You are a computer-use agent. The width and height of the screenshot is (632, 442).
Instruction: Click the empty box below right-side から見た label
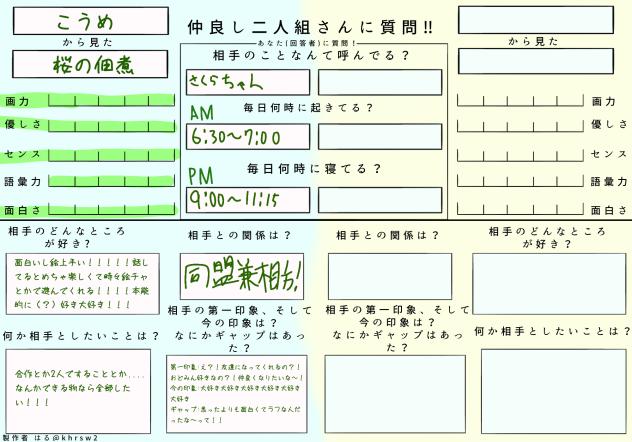(x=536, y=61)
